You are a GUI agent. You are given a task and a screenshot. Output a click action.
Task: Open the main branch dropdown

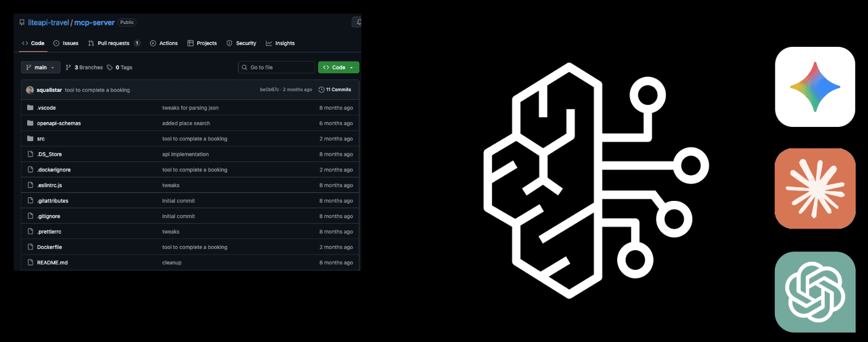click(41, 68)
